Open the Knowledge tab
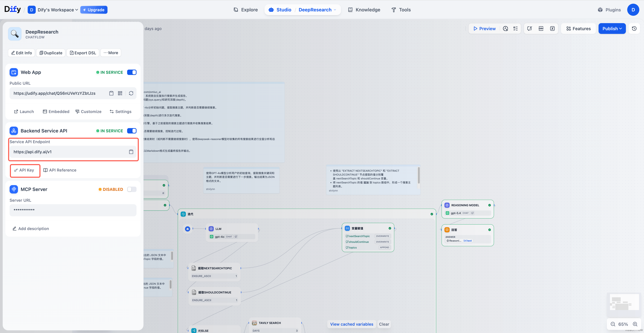The width and height of the screenshot is (644, 333). click(x=364, y=10)
